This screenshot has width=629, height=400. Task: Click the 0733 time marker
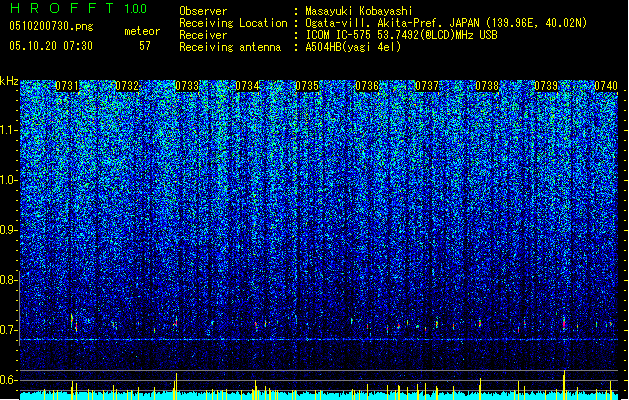coord(187,86)
